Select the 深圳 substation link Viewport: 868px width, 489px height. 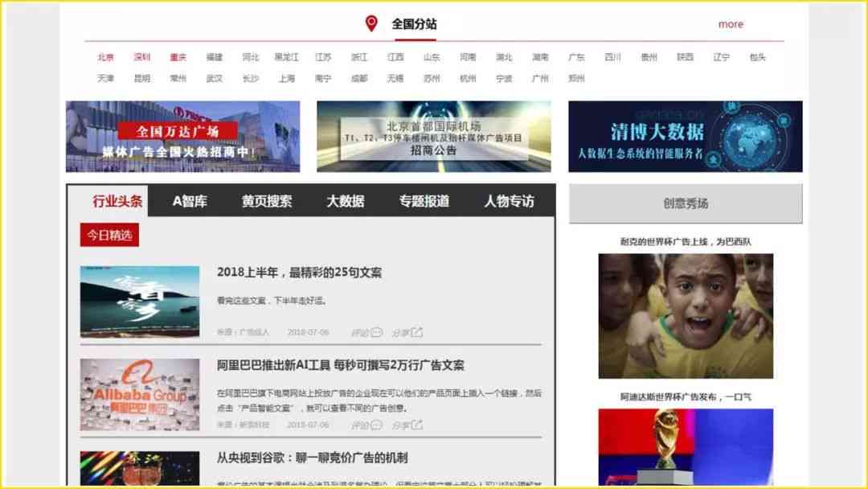point(141,57)
